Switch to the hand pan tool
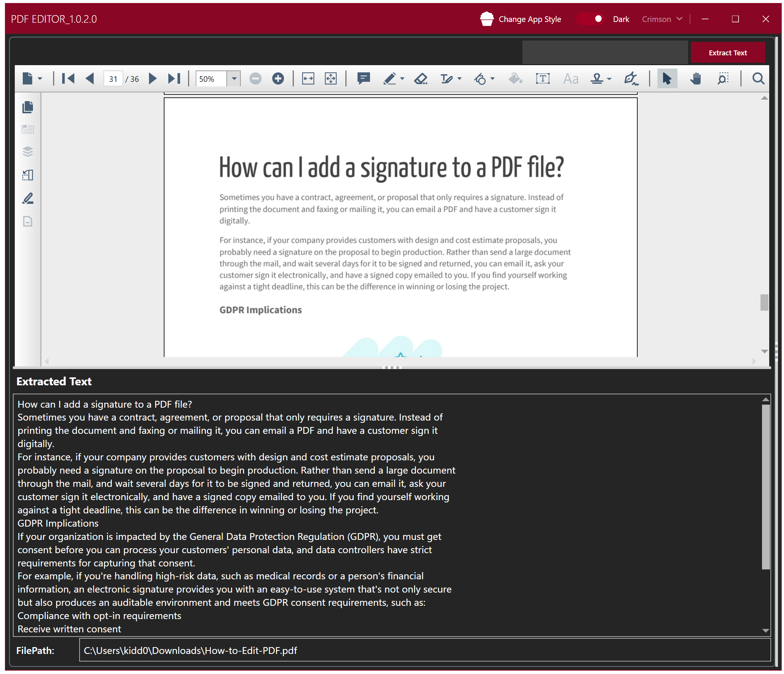The image size is (784, 674). tap(696, 78)
